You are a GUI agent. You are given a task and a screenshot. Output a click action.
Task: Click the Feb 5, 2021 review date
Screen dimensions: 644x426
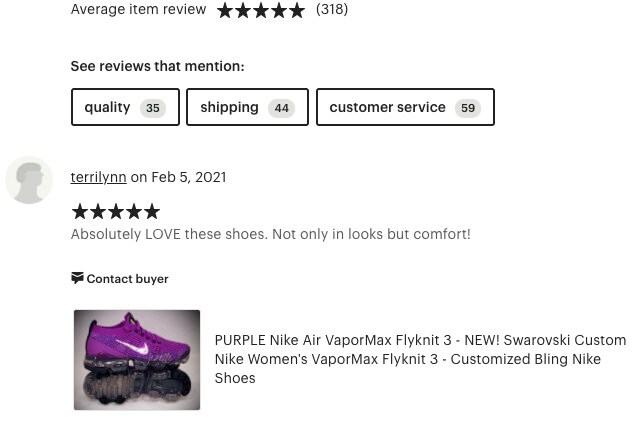click(x=189, y=177)
